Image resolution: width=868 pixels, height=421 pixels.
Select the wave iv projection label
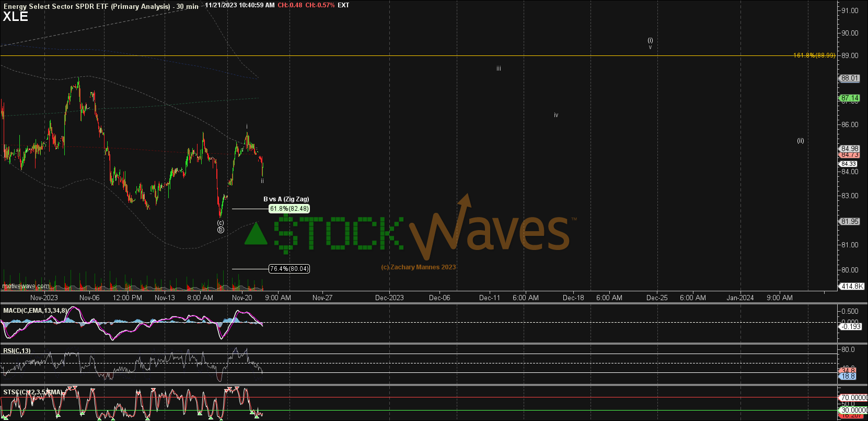[x=556, y=115]
